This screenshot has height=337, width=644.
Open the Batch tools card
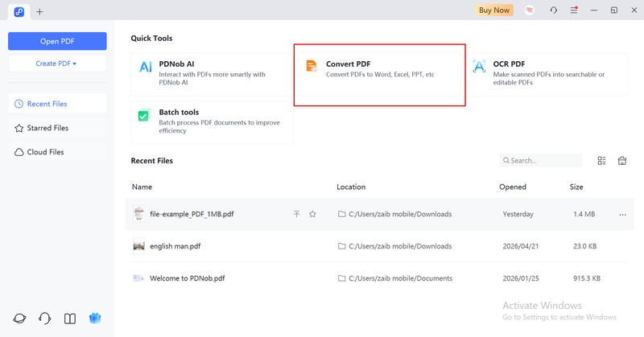point(212,122)
